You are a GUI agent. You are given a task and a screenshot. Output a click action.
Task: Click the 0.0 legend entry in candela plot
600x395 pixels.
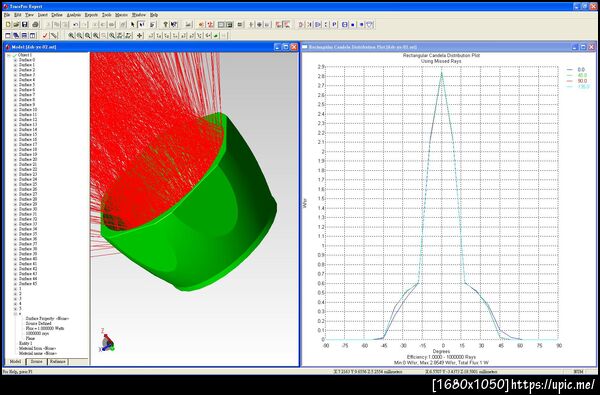click(581, 70)
